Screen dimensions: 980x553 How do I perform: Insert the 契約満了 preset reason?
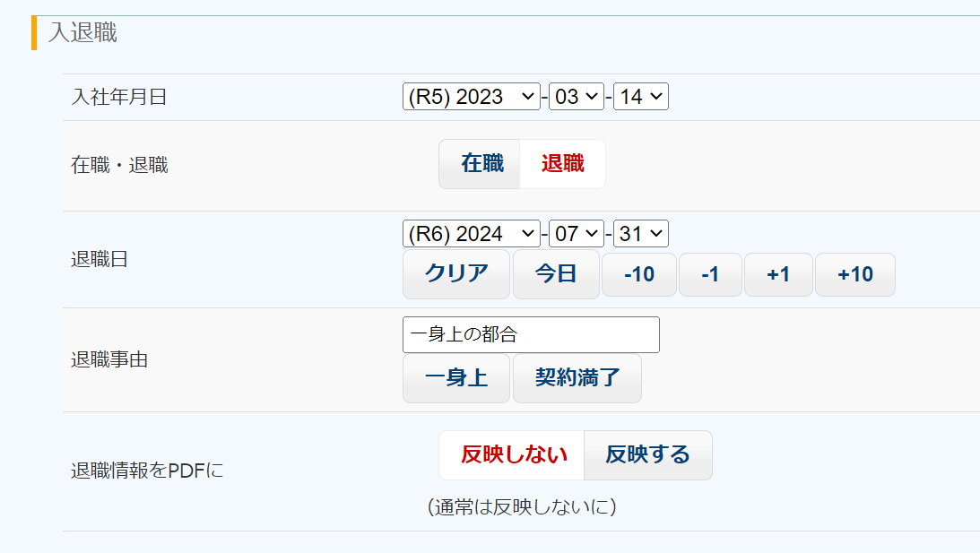pos(577,378)
